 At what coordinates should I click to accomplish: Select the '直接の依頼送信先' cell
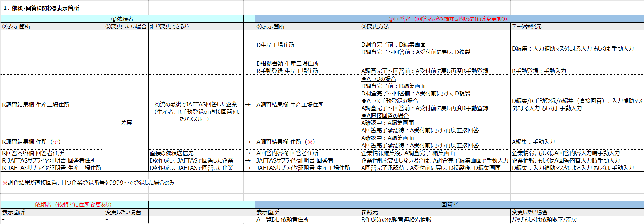[171, 153]
